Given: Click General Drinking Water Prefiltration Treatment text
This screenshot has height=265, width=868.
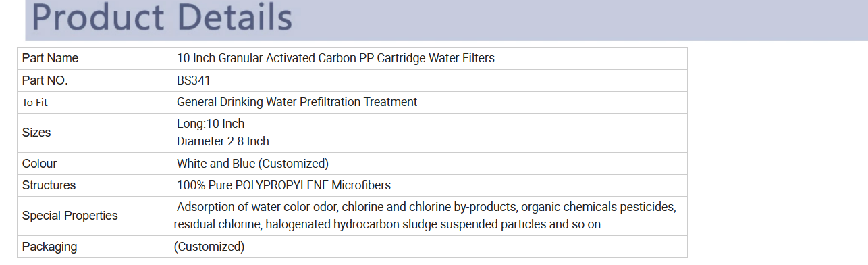Looking at the screenshot, I should pos(297,102).
